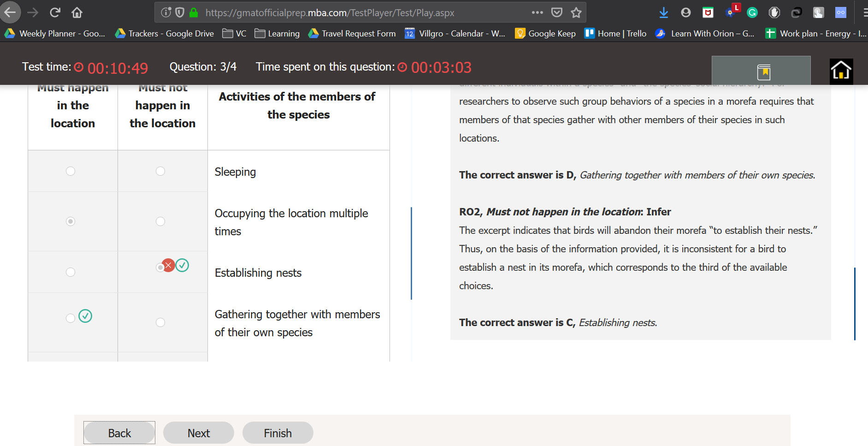Image resolution: width=868 pixels, height=446 pixels.
Task: Click the Test time counter
Action: (x=85, y=68)
